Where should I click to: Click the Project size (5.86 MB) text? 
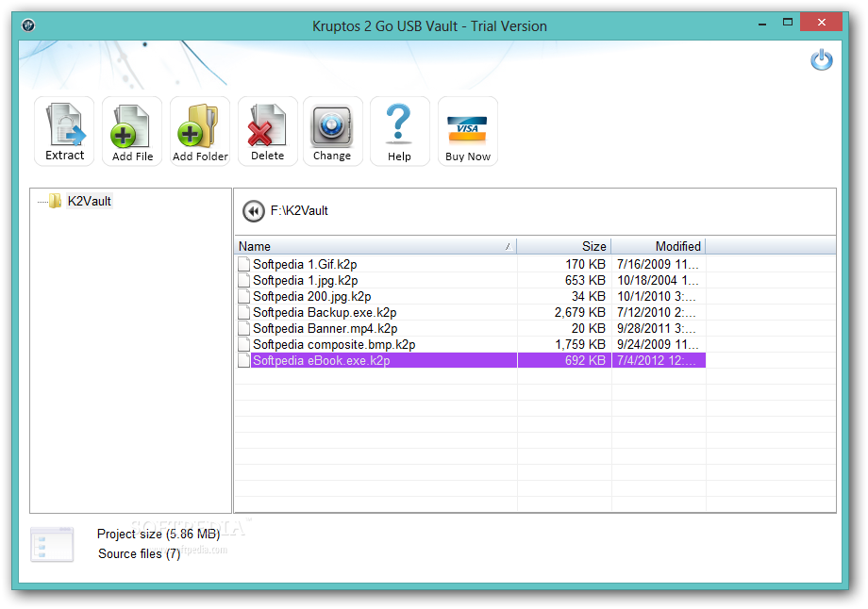coord(159,534)
